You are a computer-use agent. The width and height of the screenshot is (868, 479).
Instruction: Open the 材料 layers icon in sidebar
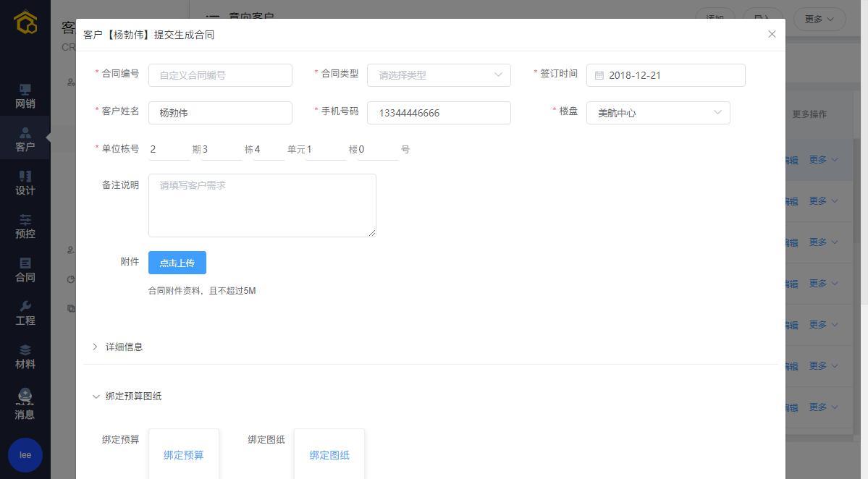tap(25, 350)
